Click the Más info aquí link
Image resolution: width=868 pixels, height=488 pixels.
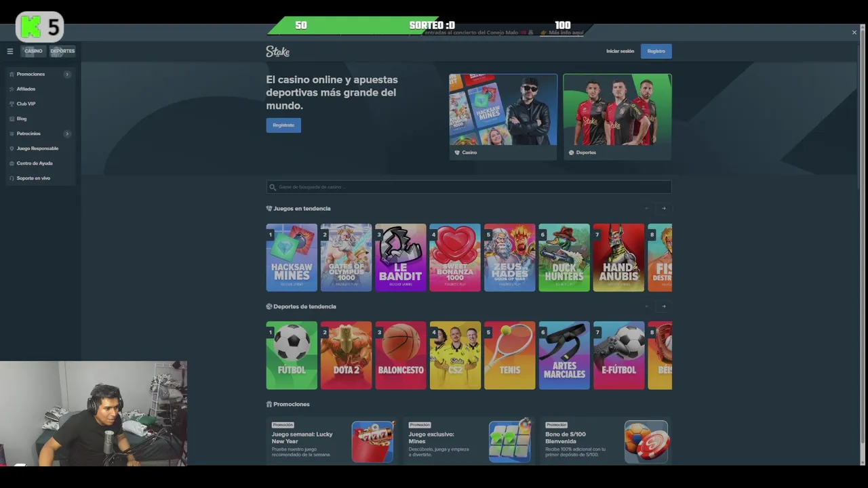tap(566, 33)
